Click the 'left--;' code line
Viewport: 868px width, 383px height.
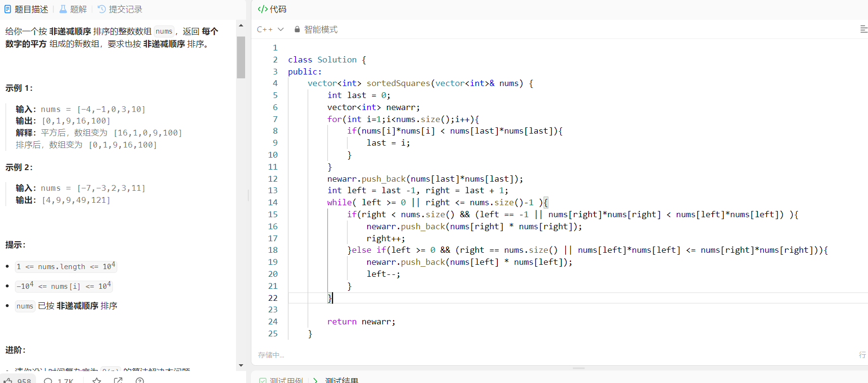(x=383, y=274)
